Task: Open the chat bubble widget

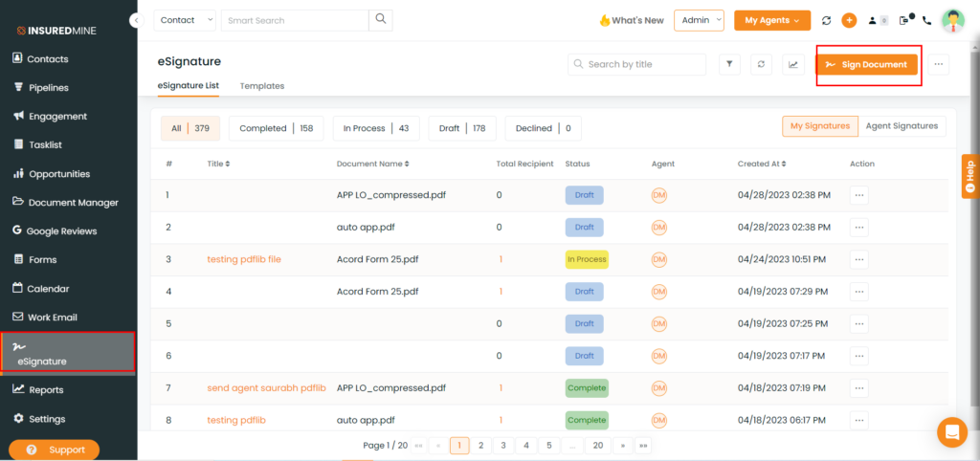Action: 952,431
